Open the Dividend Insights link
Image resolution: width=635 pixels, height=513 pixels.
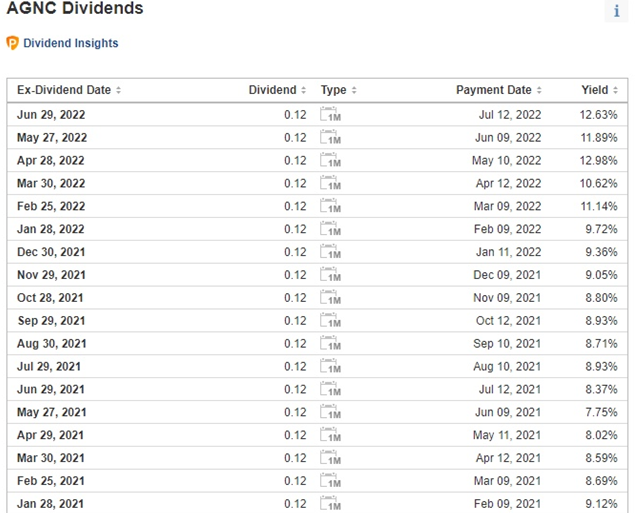click(70, 43)
